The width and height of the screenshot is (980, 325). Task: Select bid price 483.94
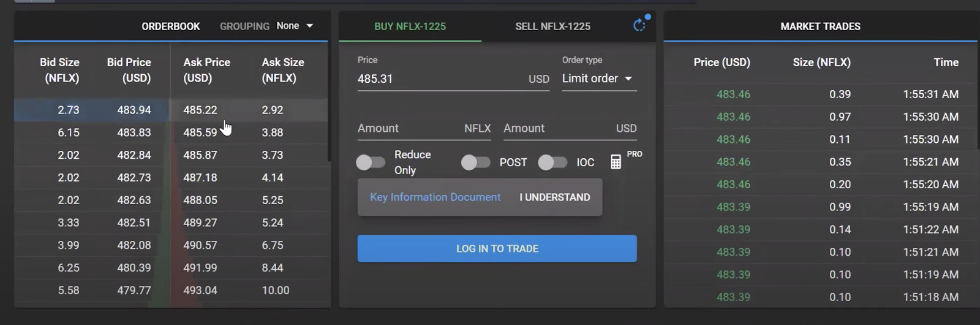point(134,110)
